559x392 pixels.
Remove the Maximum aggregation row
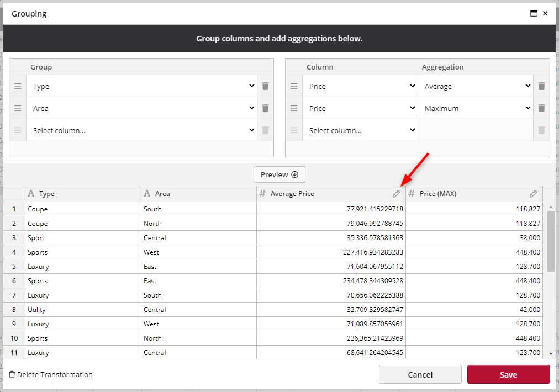(x=541, y=108)
